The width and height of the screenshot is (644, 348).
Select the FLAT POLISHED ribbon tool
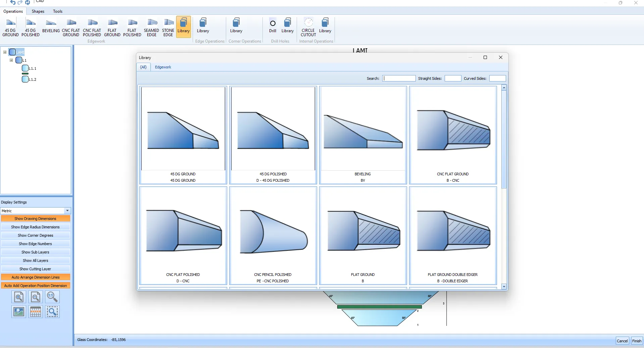coord(132,27)
